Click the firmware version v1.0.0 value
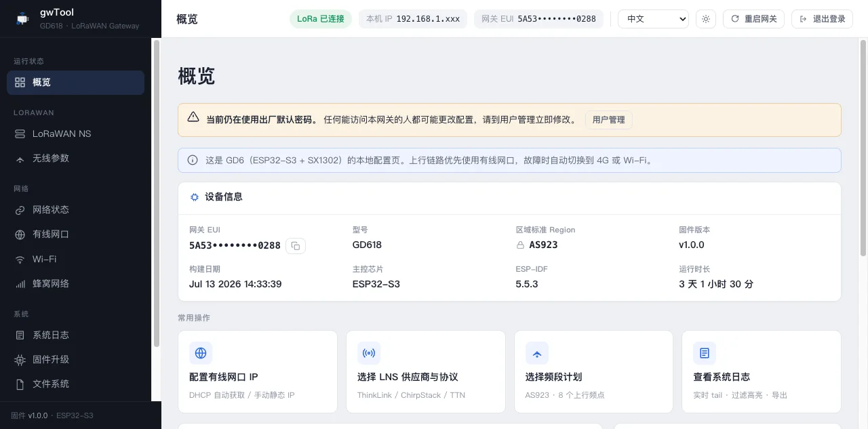 pos(692,245)
